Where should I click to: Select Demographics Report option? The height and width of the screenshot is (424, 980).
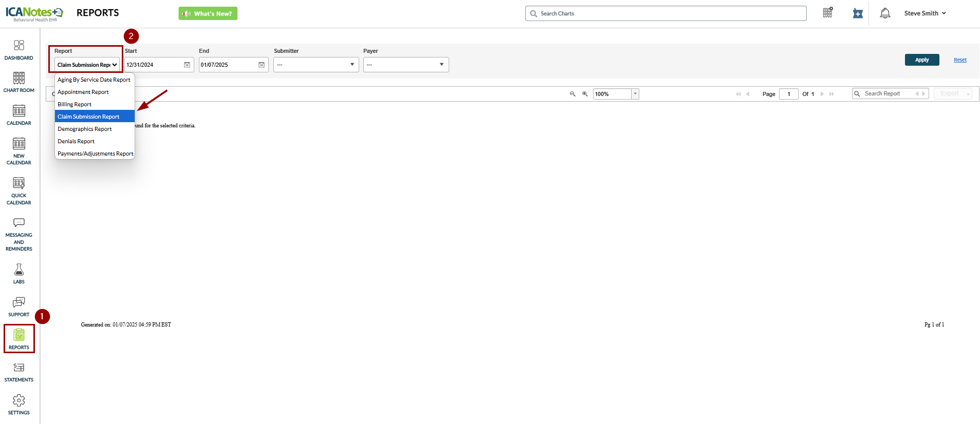pos(95,129)
